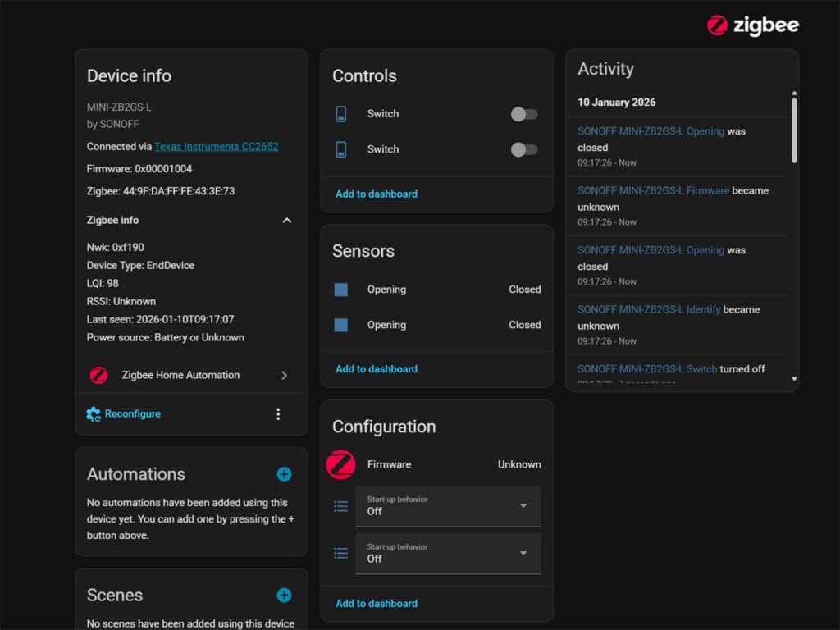Screen dimensions: 840x630
Task: Toggle the first Switch on in Controls
Action: coord(524,114)
